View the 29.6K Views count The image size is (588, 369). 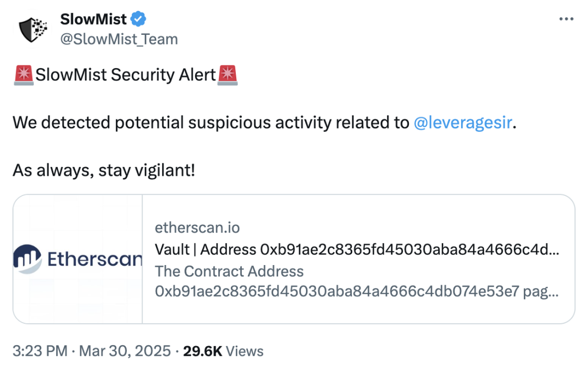coord(223,351)
